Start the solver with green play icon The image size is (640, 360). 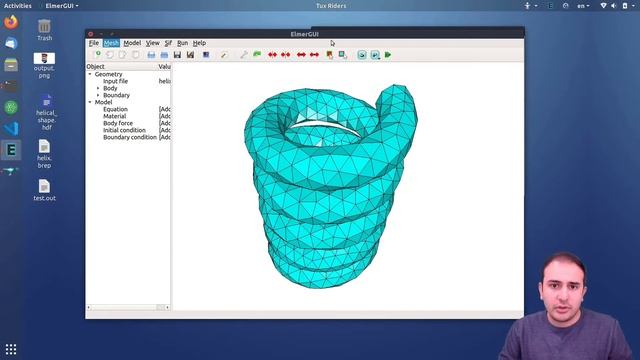[x=388, y=55]
